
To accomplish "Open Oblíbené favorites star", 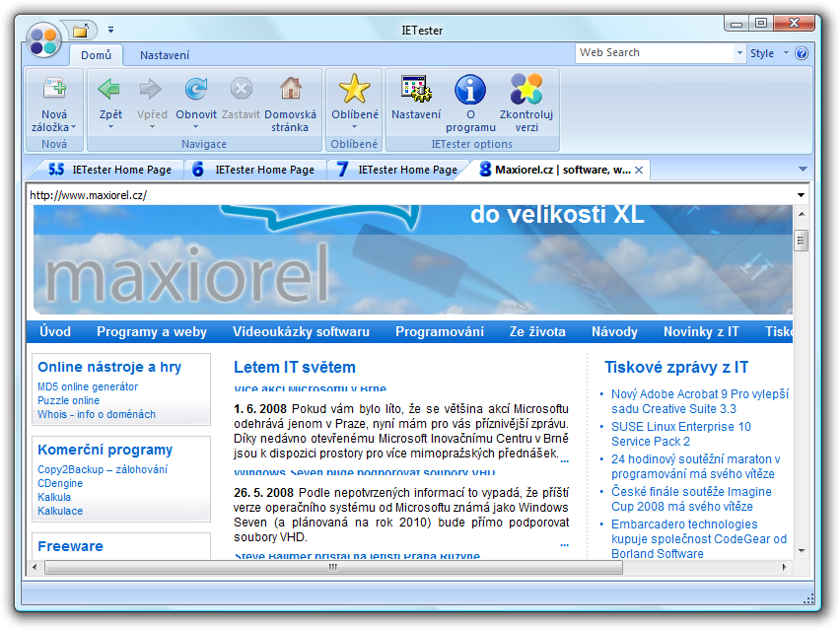I will pyautogui.click(x=354, y=89).
